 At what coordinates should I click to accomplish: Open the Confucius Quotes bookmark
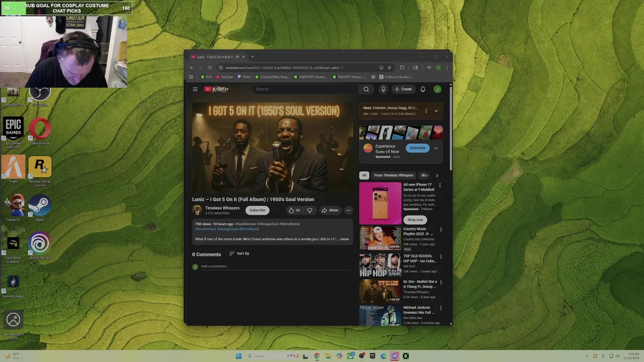[395, 77]
